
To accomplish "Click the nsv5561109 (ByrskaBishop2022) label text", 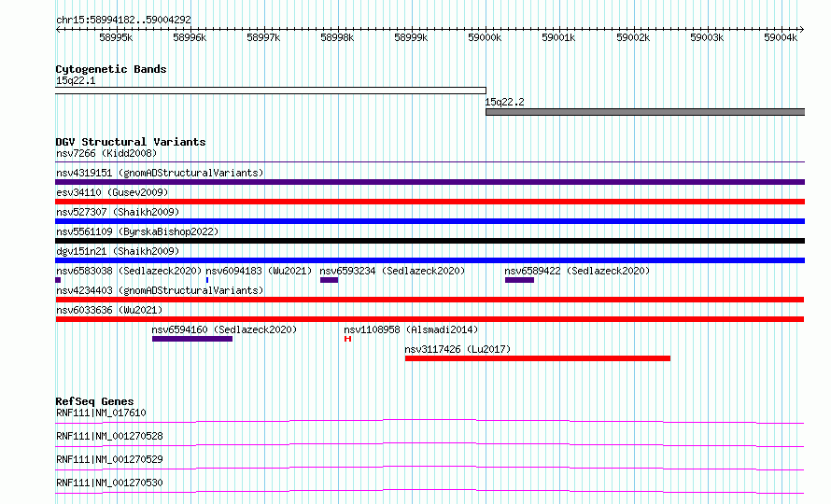I will tap(137, 231).
